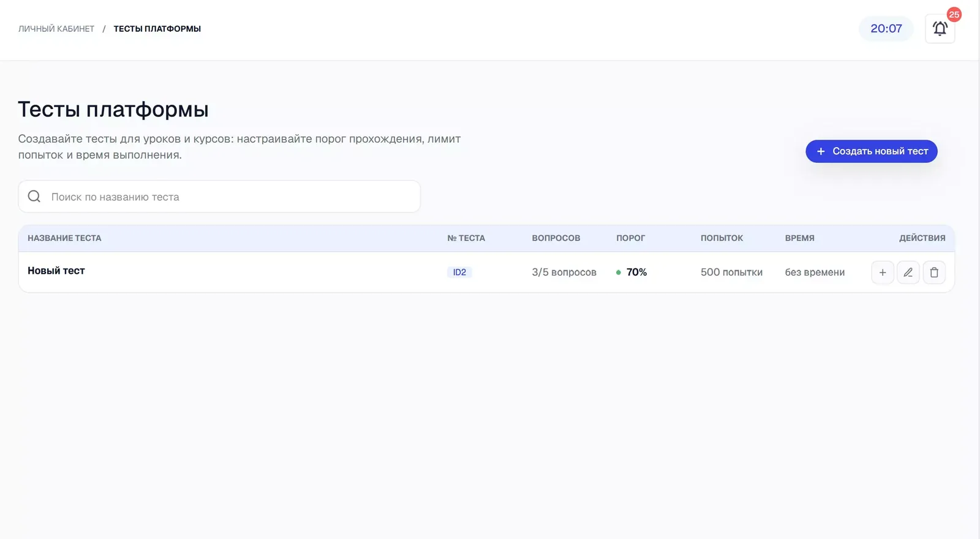Click the plus icon in Новый тест row
The width and height of the screenshot is (980, 539).
tap(883, 273)
